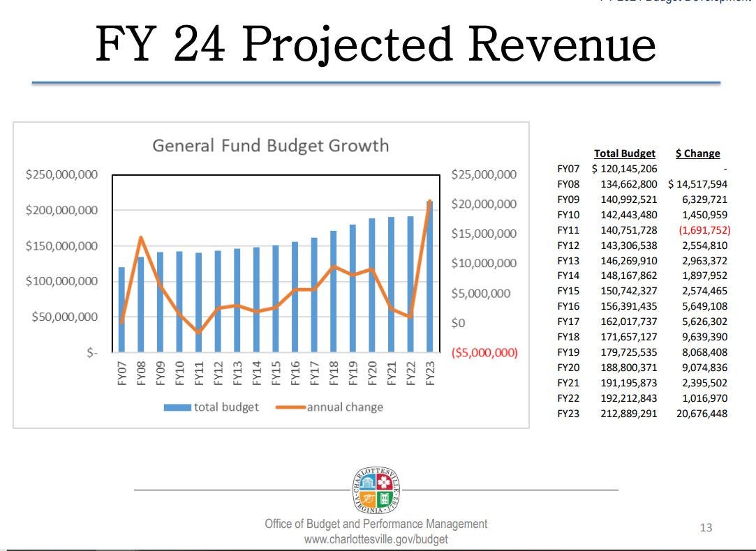This screenshot has width=756, height=551.
Task: Click the FY20 row label in the table
Action: [568, 368]
